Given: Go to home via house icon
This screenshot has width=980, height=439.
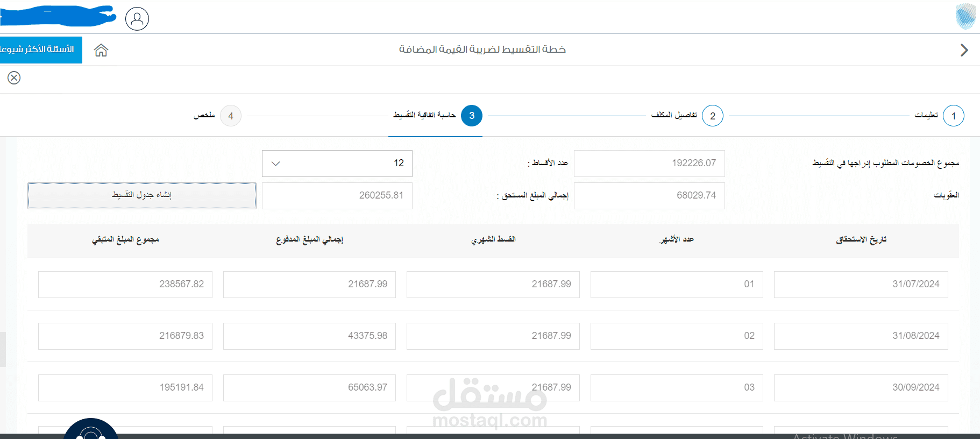Looking at the screenshot, I should pos(101,50).
